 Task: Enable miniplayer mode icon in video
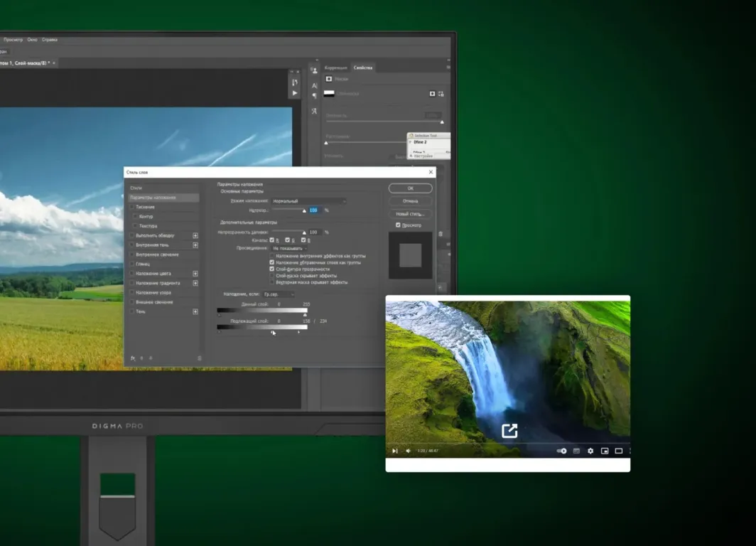point(605,451)
